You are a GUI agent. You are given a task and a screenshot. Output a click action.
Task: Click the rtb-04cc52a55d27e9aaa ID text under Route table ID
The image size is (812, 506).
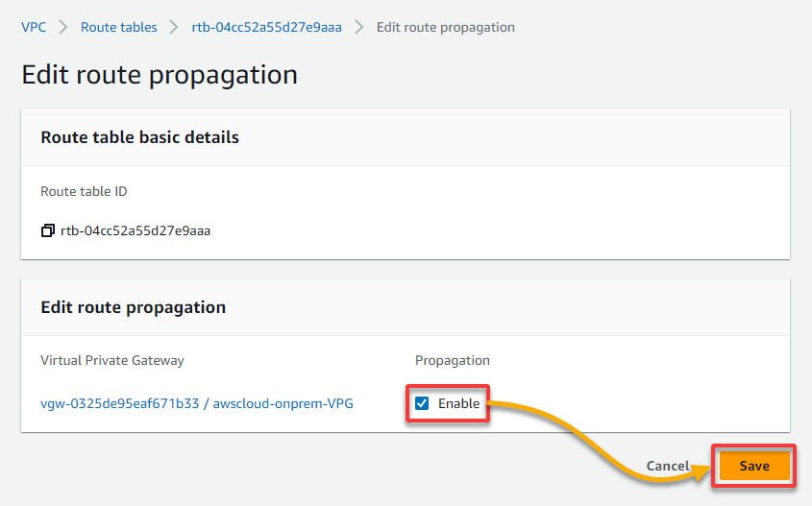(135, 230)
